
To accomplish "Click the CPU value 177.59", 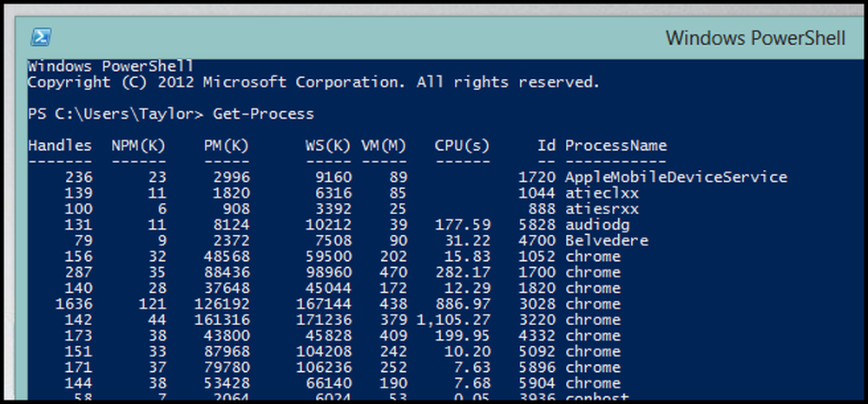I will tap(463, 225).
